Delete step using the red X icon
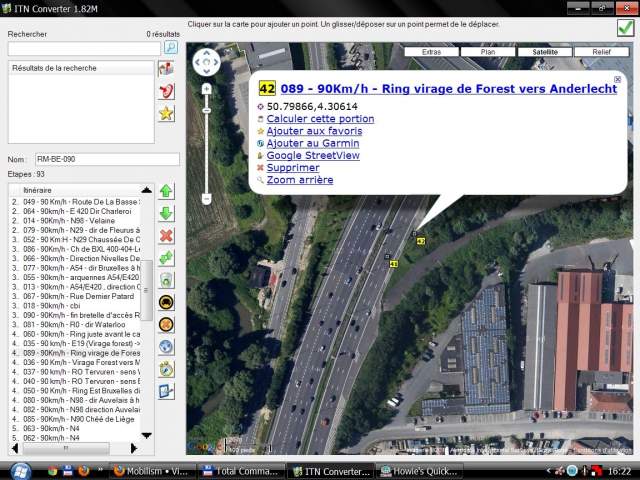This screenshot has height=480, width=640. pyautogui.click(x=167, y=236)
